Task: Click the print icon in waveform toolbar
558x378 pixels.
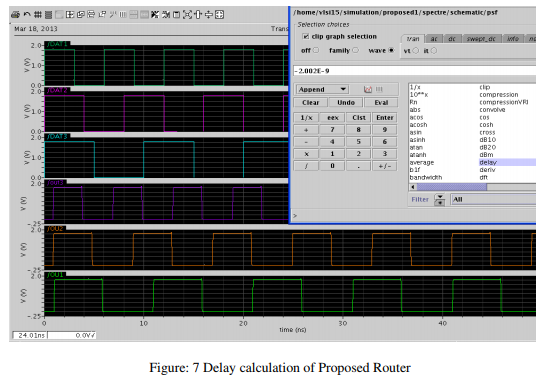Action: 15,15
